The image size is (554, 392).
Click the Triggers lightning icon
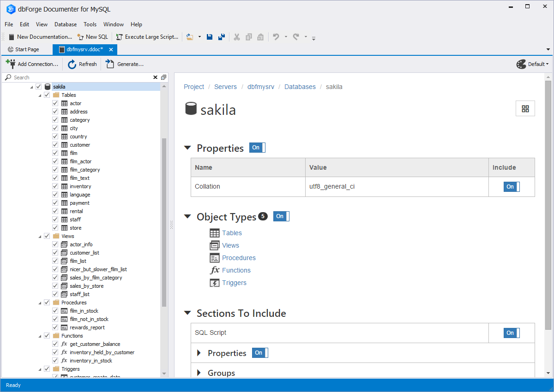click(214, 282)
